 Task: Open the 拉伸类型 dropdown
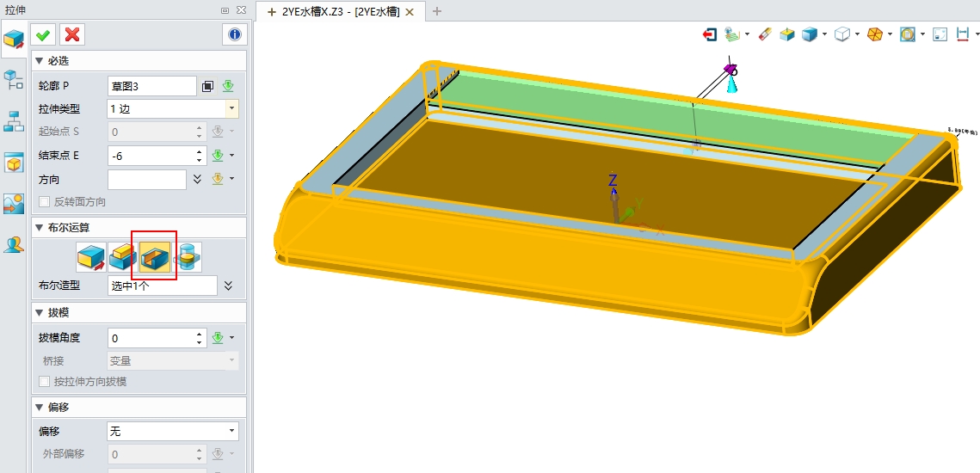tap(231, 109)
